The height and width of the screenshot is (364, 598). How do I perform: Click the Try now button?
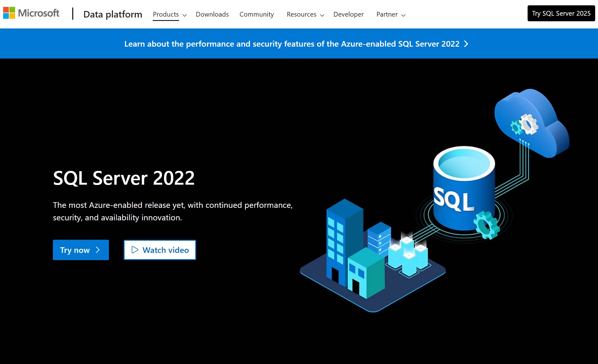(x=81, y=250)
